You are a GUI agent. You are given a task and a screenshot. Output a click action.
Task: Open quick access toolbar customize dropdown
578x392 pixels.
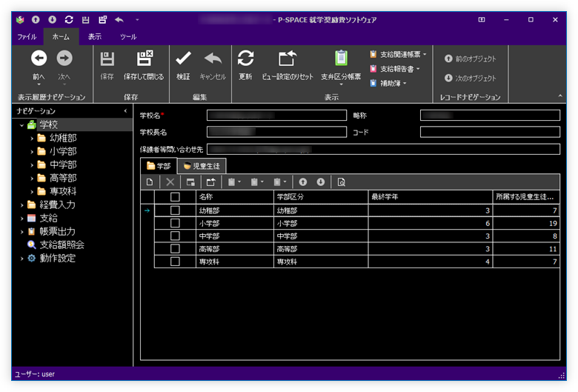137,19
